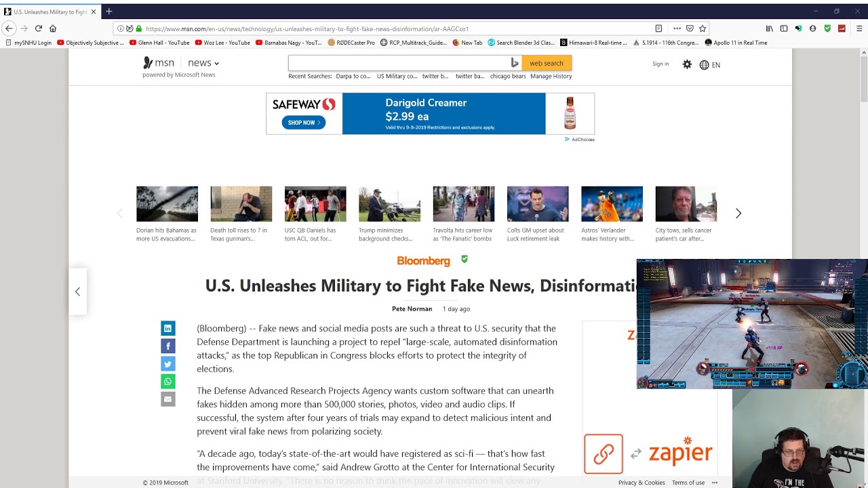Open Privacy & Cookies footer link
This screenshot has height=488, width=868.
tap(642, 483)
